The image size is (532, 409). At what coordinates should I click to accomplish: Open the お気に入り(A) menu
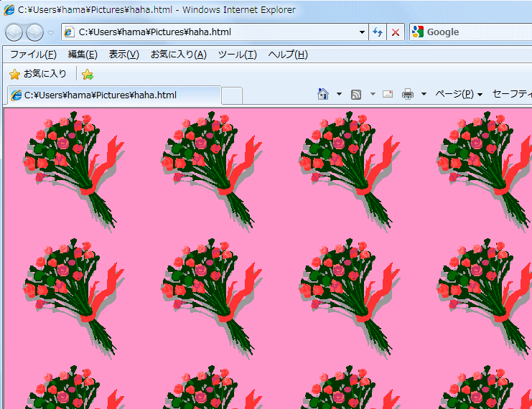click(x=179, y=55)
